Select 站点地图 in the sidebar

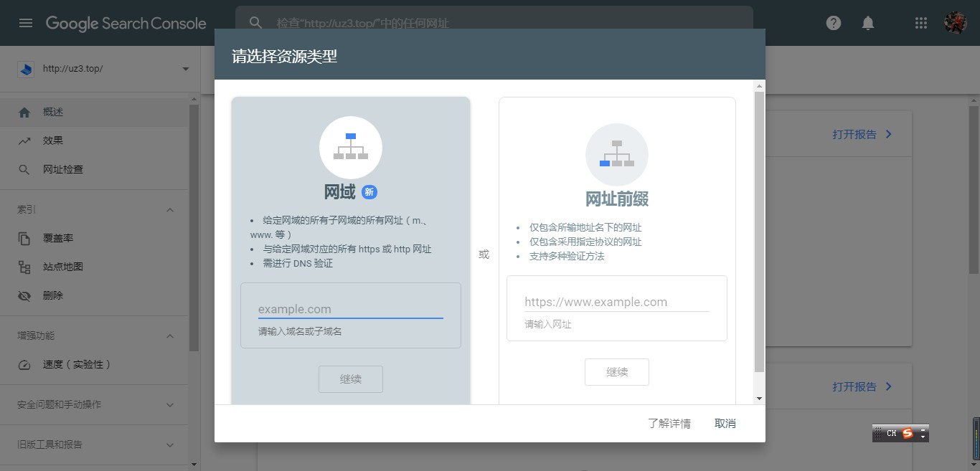pyautogui.click(x=95, y=267)
